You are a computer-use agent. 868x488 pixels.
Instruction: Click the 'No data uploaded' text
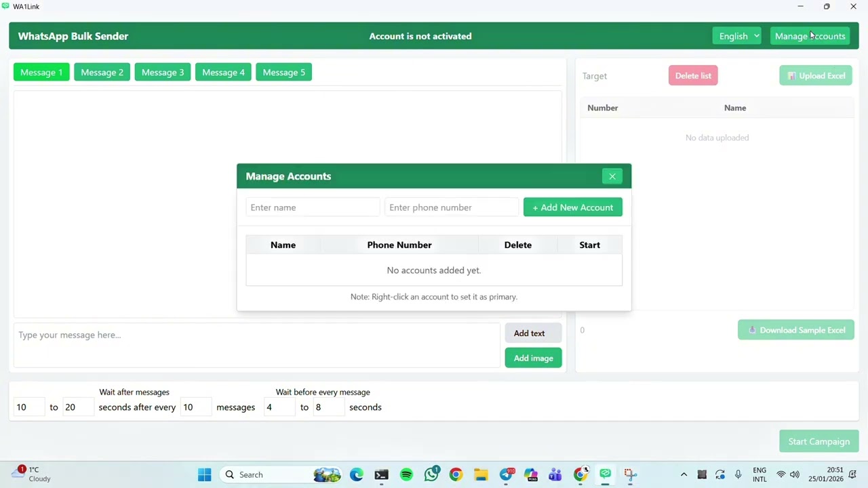tap(717, 138)
